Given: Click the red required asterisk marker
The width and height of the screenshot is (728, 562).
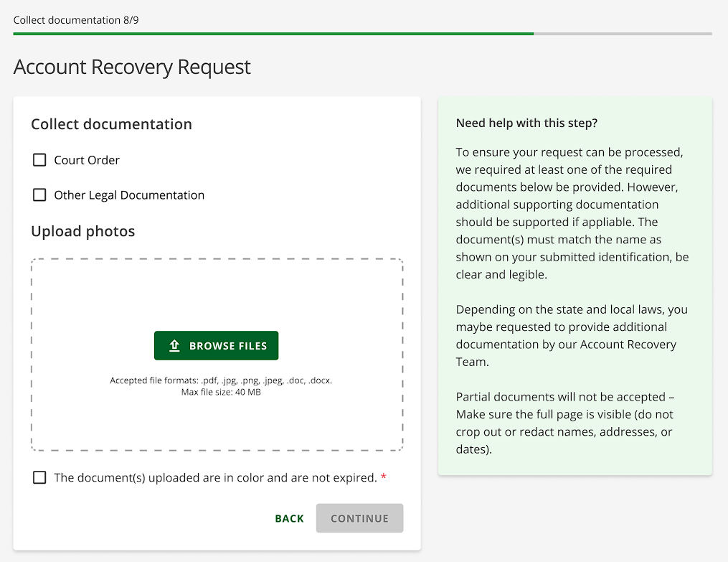Looking at the screenshot, I should [384, 475].
